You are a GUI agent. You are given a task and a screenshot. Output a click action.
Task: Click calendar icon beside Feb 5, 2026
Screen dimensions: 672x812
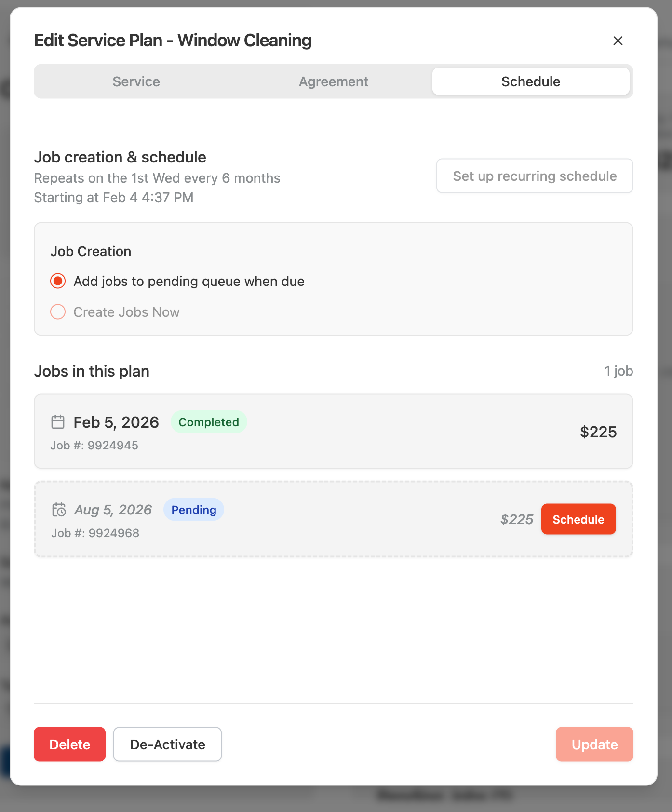click(x=58, y=422)
